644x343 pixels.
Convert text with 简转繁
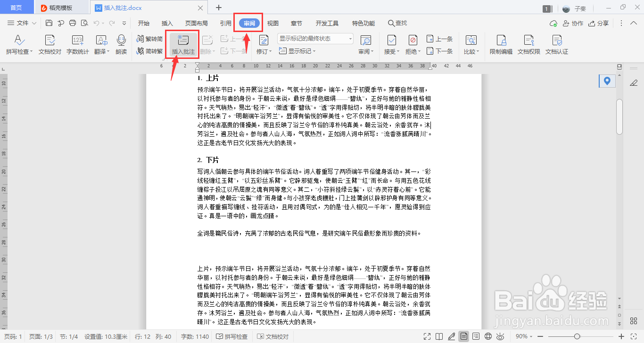pyautogui.click(x=149, y=51)
